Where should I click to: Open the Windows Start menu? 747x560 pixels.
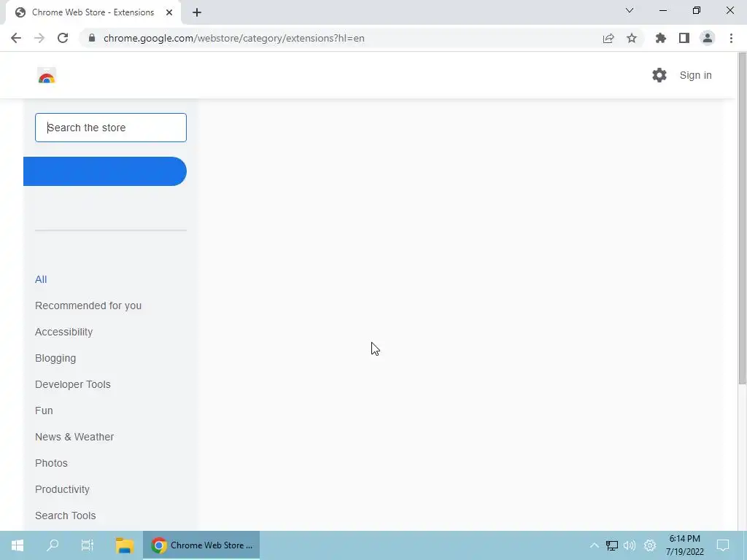tap(18, 545)
